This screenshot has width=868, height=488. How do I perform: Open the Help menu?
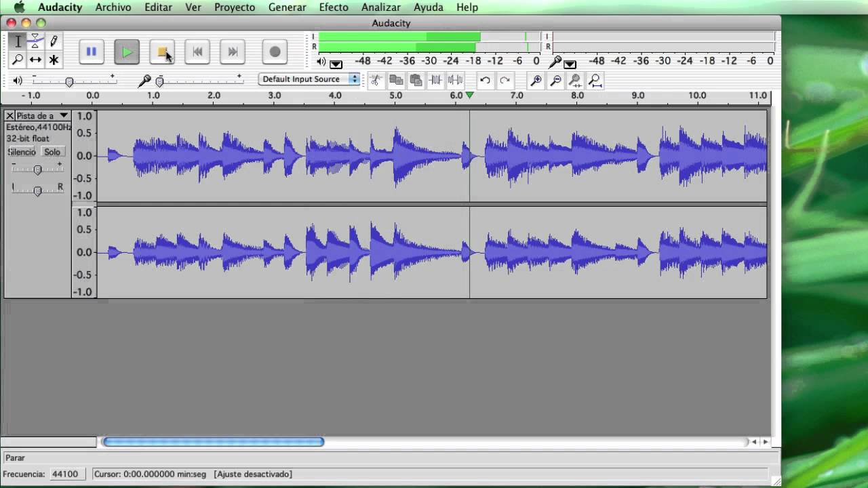point(467,7)
